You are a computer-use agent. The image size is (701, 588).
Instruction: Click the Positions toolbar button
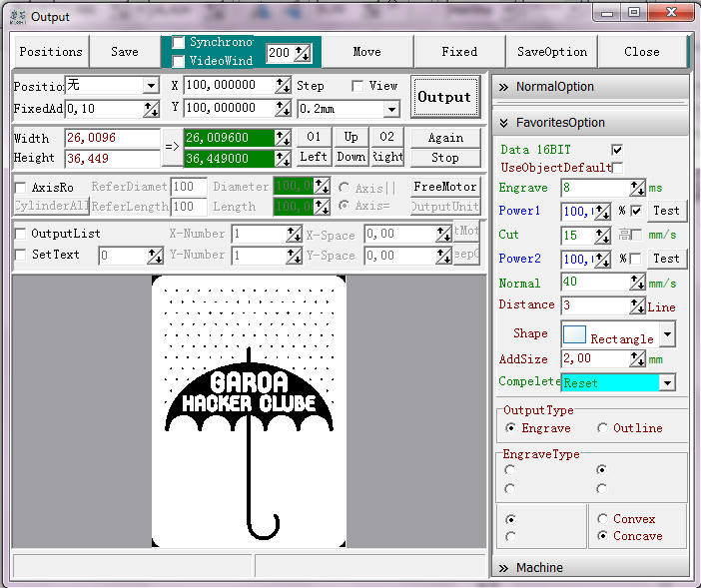(x=51, y=52)
